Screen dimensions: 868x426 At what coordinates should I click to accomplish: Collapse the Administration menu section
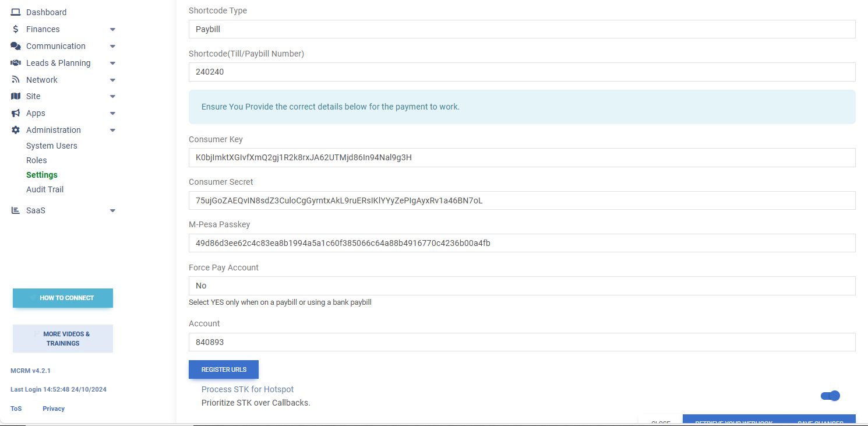(112, 129)
